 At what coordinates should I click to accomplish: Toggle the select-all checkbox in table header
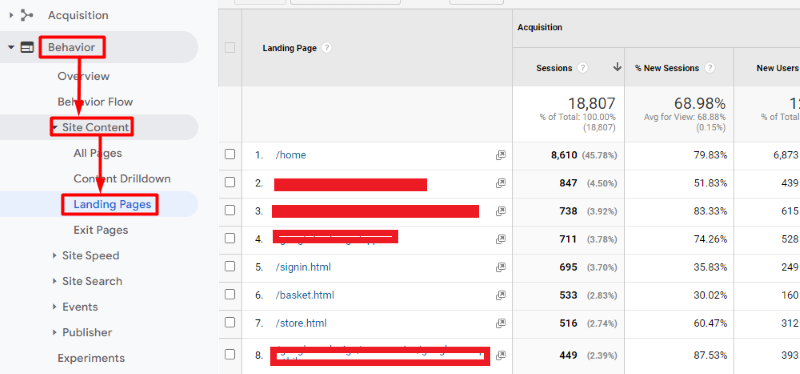(x=230, y=48)
